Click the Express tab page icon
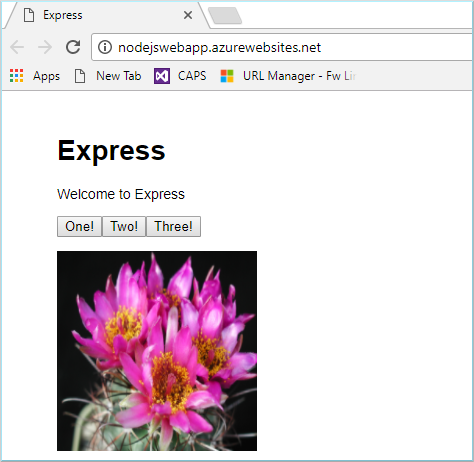The height and width of the screenshot is (462, 474). pos(29,15)
